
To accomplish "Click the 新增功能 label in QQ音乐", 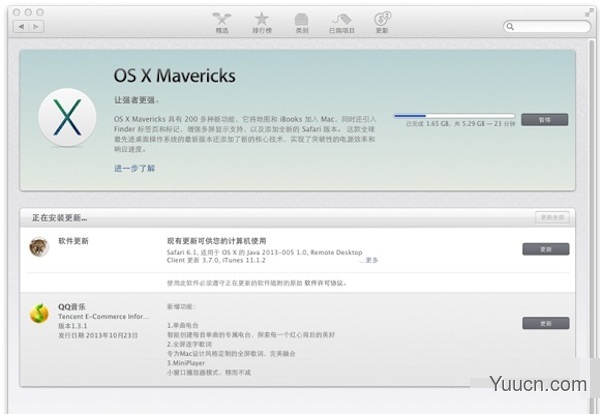I will [x=181, y=306].
